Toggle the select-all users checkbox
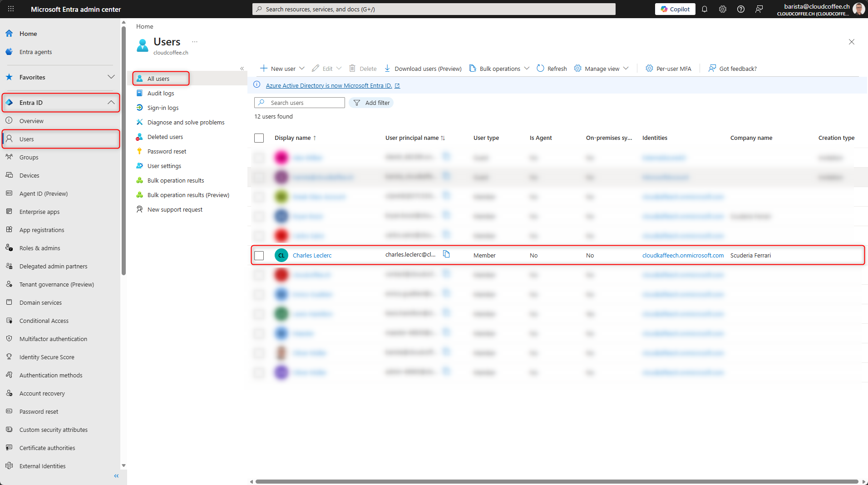Screen dimensions: 868x485 point(259,138)
